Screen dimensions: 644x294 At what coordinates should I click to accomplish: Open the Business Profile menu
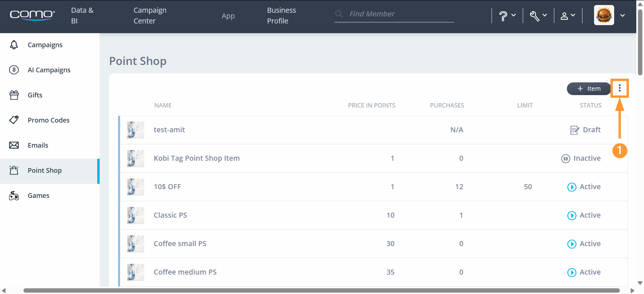tap(281, 15)
